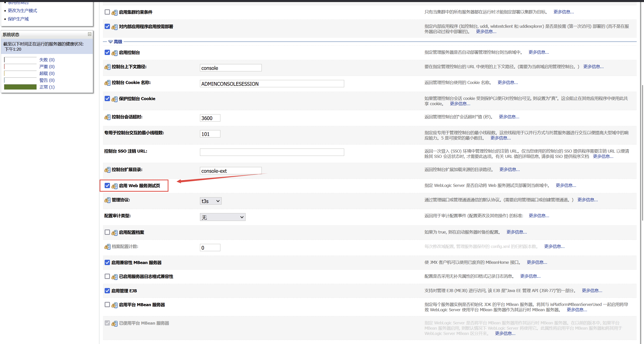Collapse the 高级 section triangle
Screen dimensions: 644x344
pos(110,42)
